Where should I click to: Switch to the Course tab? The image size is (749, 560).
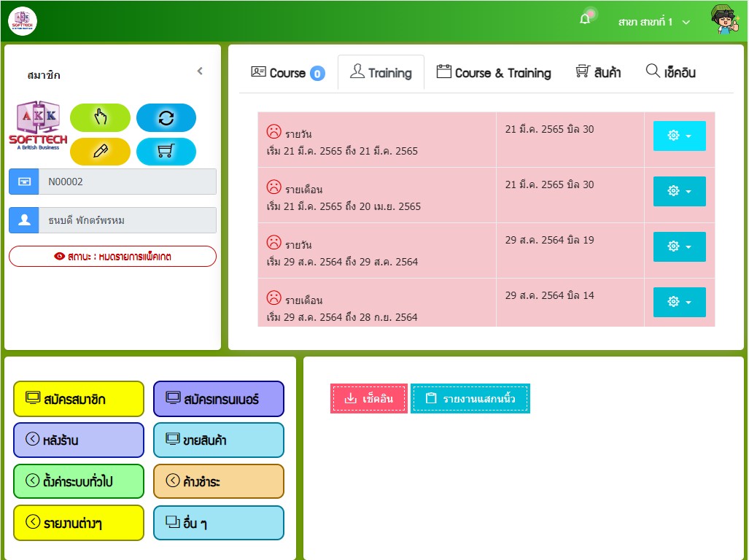(287, 73)
